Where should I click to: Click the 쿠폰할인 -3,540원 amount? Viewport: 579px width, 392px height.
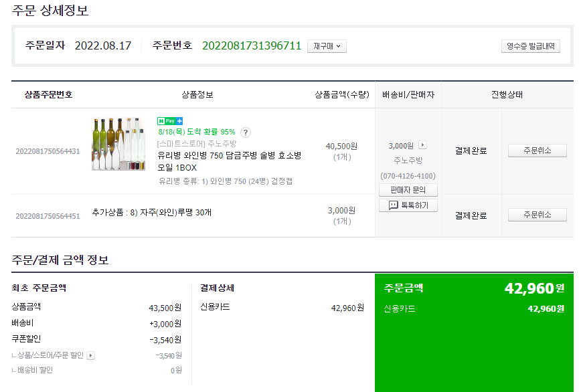click(x=165, y=340)
